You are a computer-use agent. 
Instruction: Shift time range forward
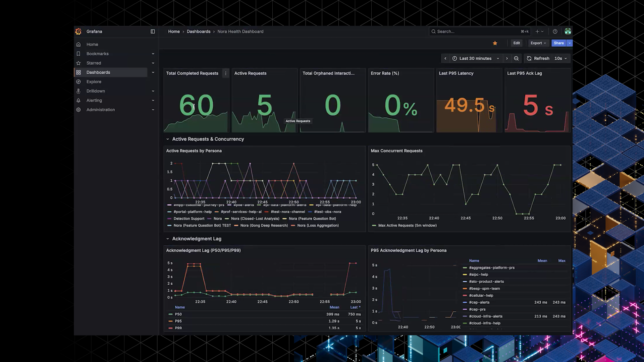(507, 58)
